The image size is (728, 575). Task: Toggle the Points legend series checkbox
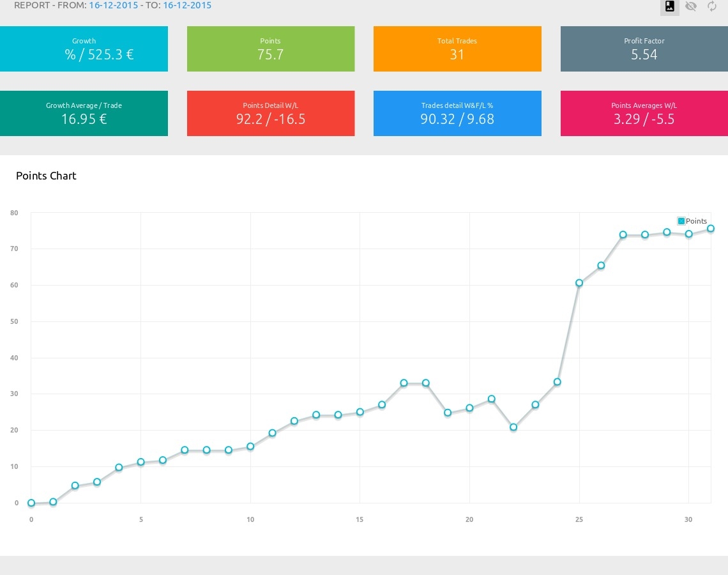[681, 221]
